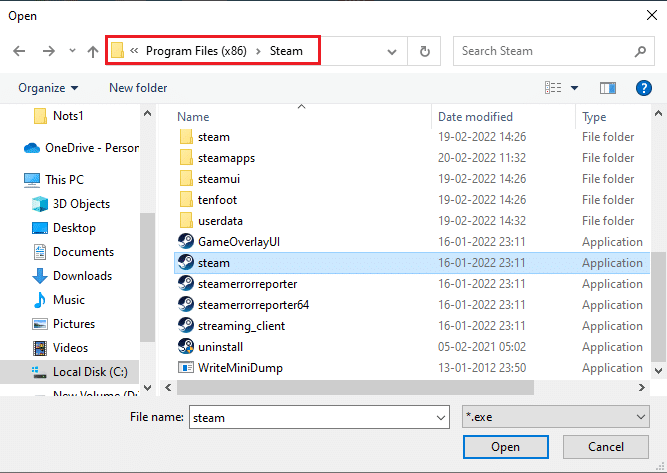Open Pictures in sidebar
667x473 pixels.
tap(63, 324)
